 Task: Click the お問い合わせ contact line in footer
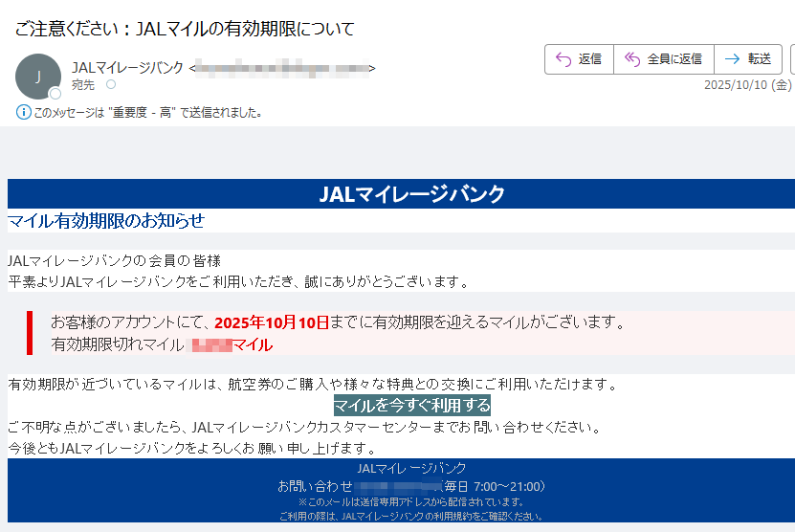click(411, 486)
